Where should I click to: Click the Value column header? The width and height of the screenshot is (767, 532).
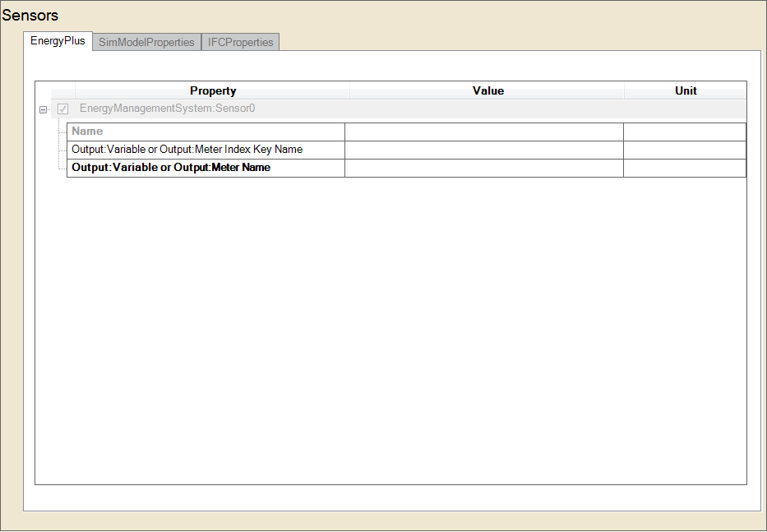(x=487, y=90)
